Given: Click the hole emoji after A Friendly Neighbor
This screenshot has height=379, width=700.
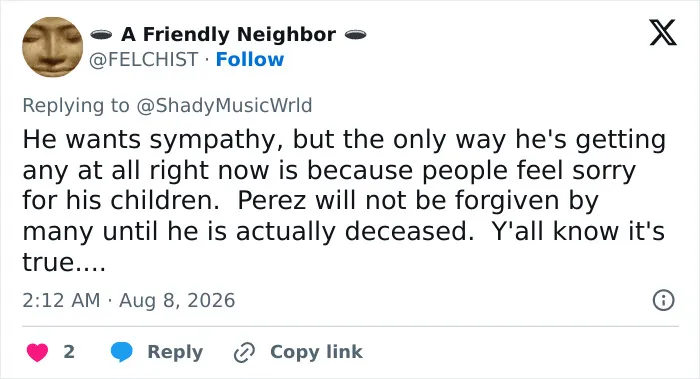Looking at the screenshot, I should [355, 34].
